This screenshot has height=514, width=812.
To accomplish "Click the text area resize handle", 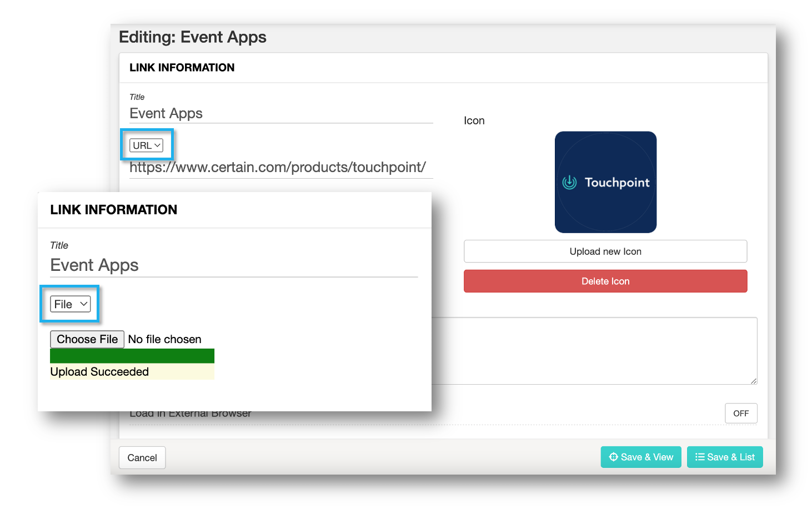I will tap(754, 381).
